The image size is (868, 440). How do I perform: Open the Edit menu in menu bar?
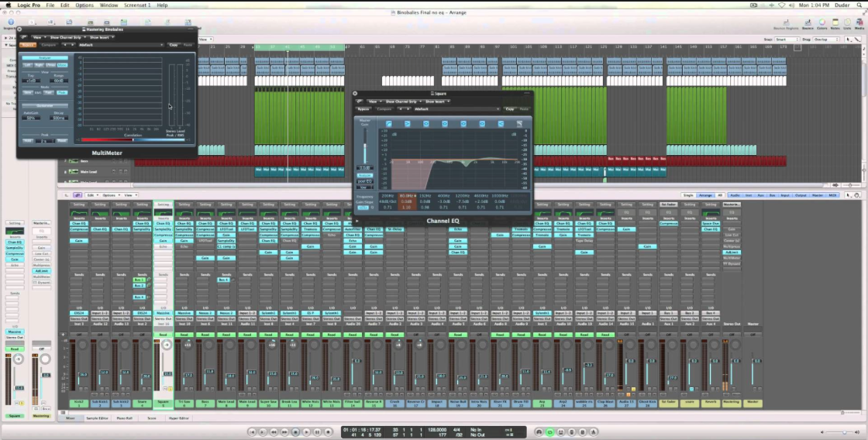pyautogui.click(x=65, y=5)
